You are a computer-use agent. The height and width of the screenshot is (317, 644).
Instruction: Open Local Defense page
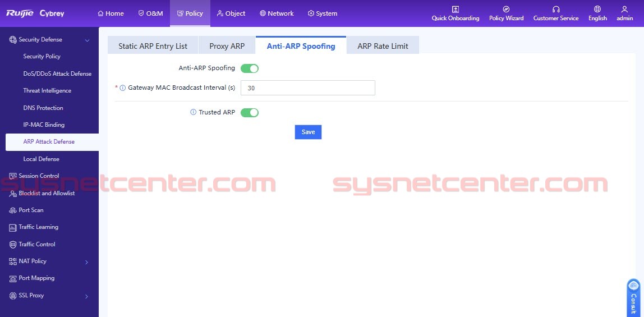coord(41,159)
